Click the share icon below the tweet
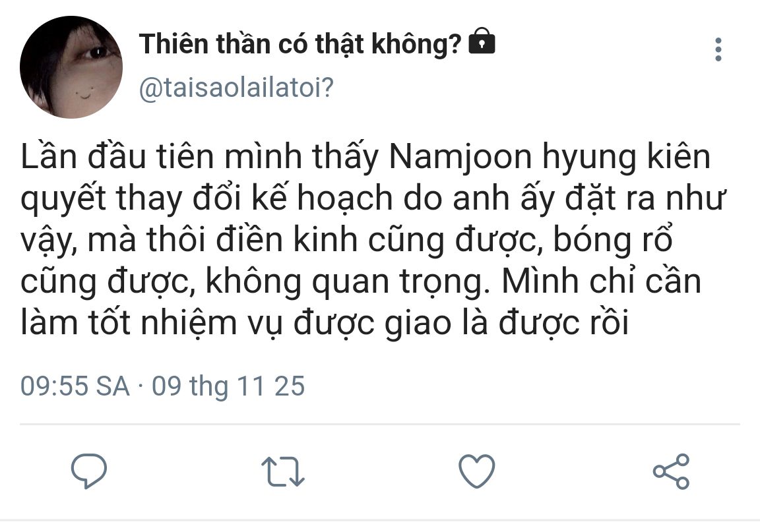 pyautogui.click(x=671, y=472)
